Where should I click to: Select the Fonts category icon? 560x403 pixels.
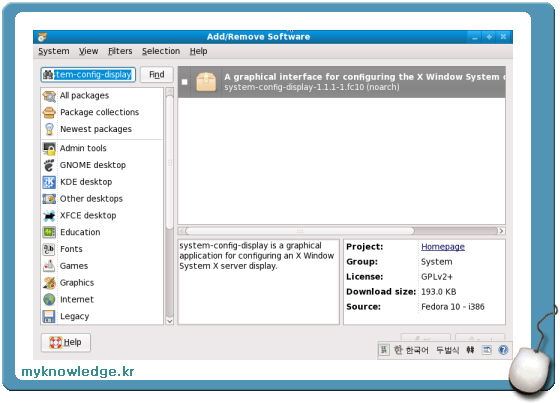click(49, 249)
